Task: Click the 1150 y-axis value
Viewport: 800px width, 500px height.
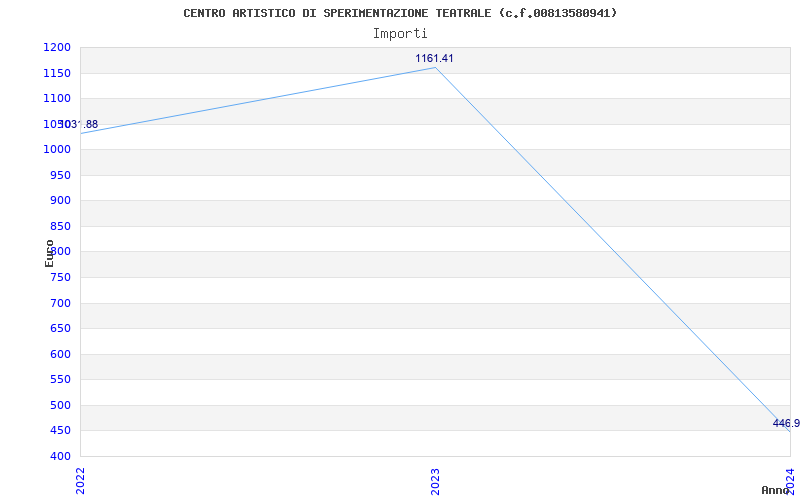Action: click(x=57, y=73)
